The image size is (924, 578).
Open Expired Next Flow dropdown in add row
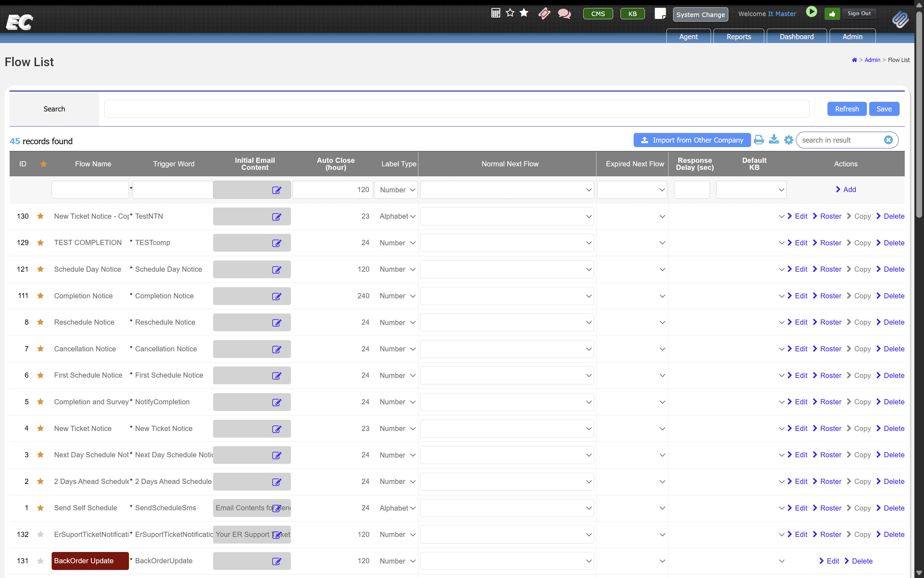tap(632, 190)
